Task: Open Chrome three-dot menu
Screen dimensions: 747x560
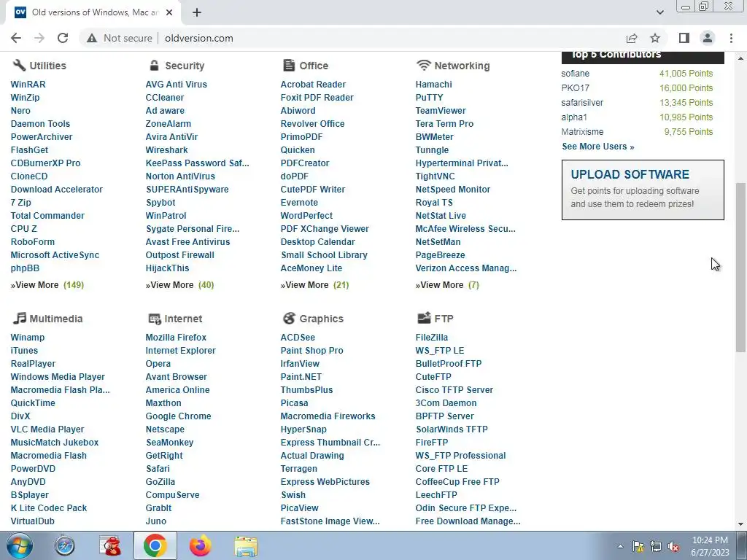Action: click(x=731, y=38)
